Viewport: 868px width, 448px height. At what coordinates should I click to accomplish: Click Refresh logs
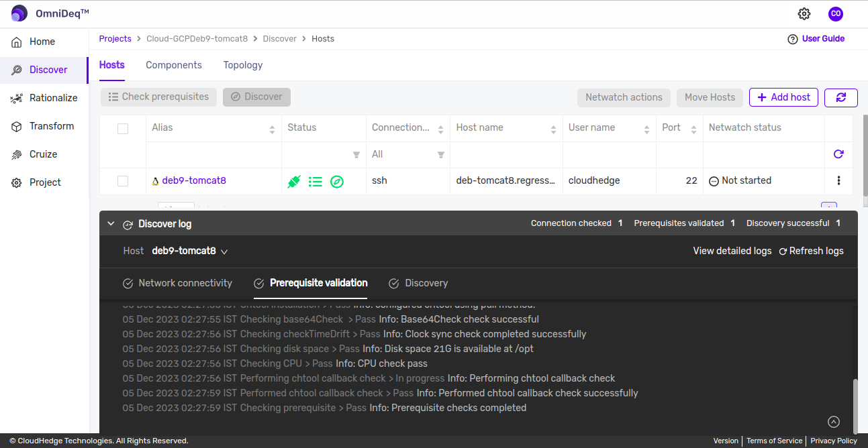(x=811, y=251)
